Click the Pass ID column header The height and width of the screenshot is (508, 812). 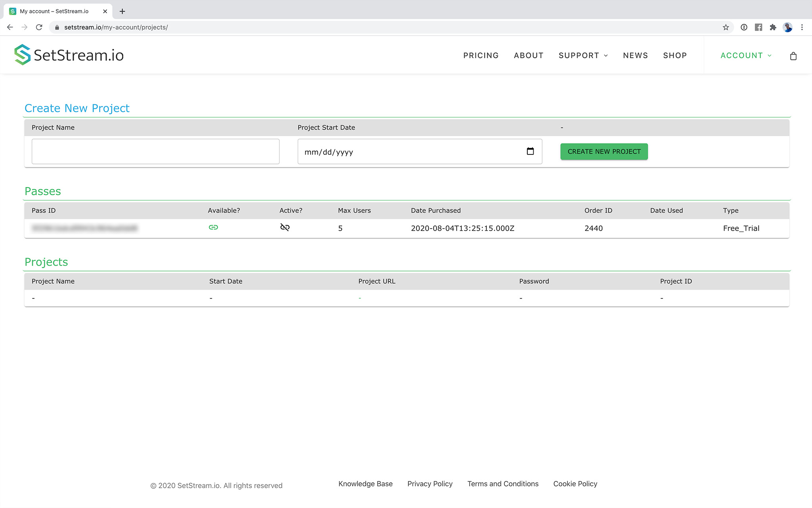(44, 210)
